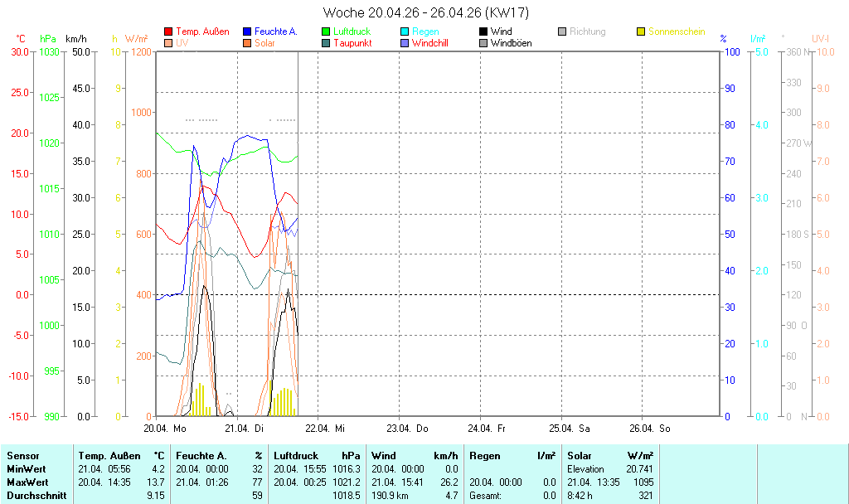Click the chart title Woche 20.04.26 - 26.04.26
Screen dimensions: 849x504
pyautogui.click(x=424, y=12)
